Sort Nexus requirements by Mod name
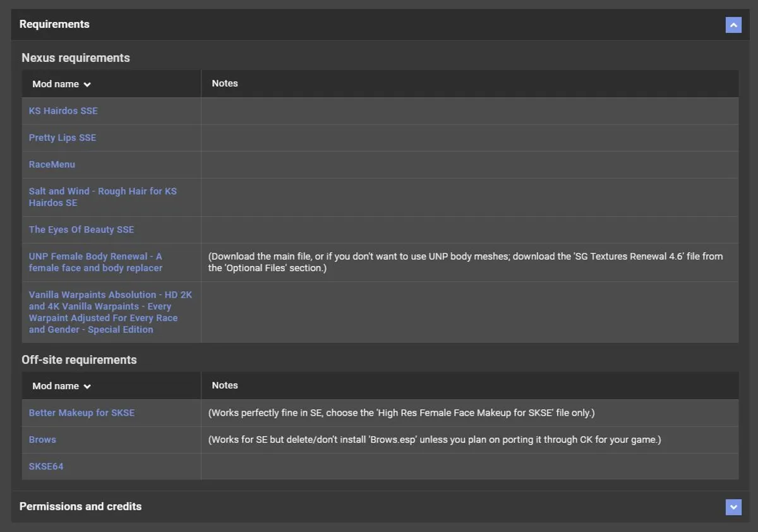This screenshot has height=532, width=758. [x=61, y=84]
